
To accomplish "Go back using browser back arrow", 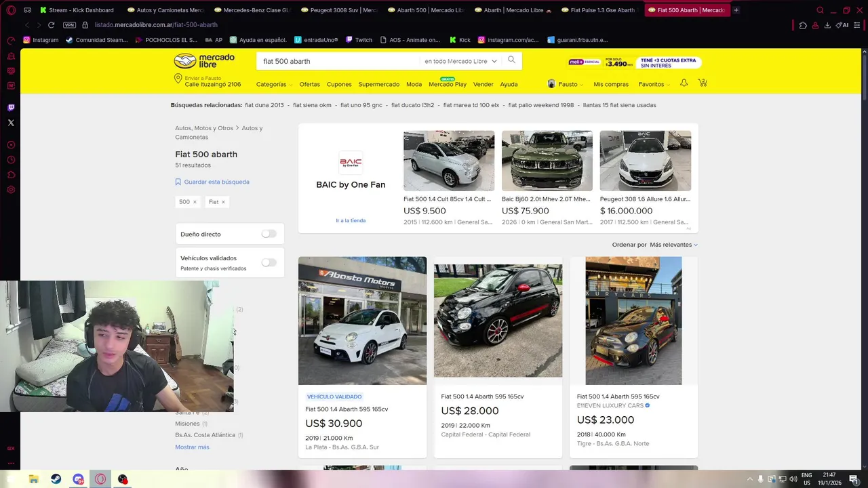I will (27, 25).
